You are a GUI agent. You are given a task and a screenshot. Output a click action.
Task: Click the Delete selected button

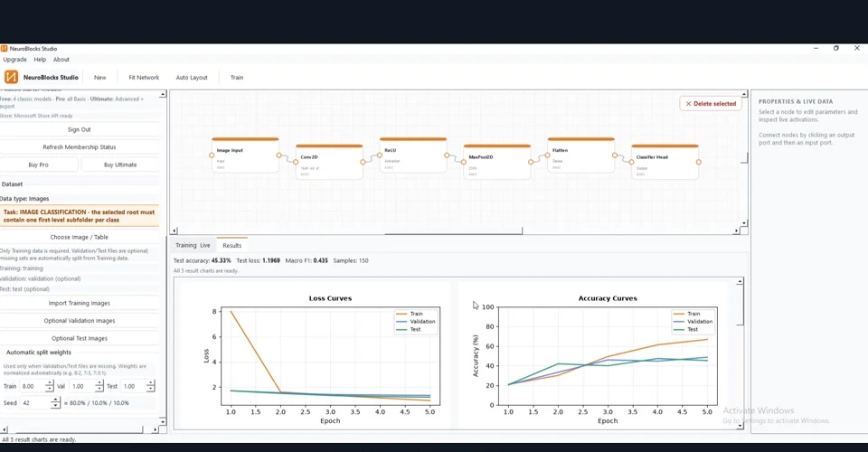pyautogui.click(x=711, y=103)
